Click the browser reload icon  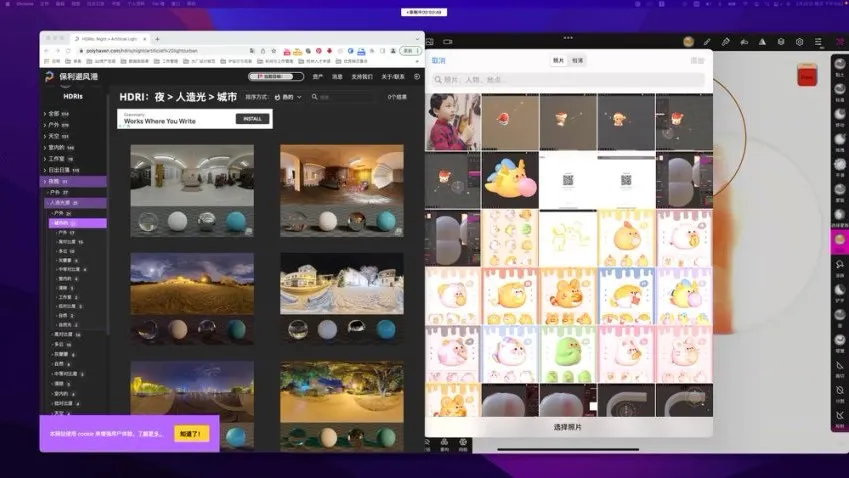(68, 50)
